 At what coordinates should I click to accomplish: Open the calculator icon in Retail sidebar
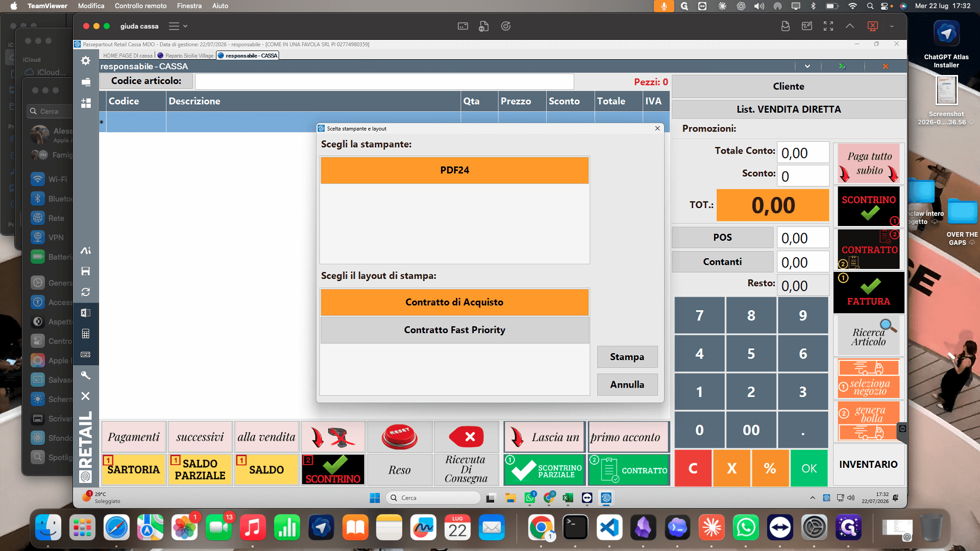pos(86,334)
